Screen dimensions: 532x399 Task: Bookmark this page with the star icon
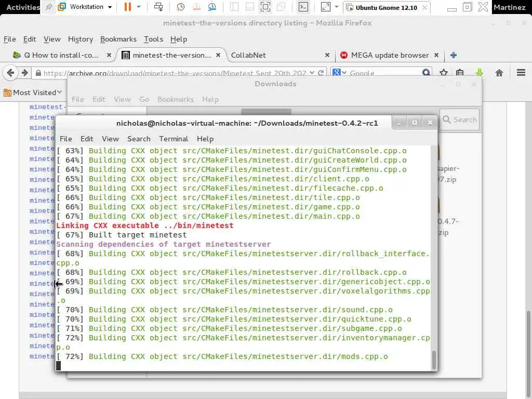coord(444,73)
